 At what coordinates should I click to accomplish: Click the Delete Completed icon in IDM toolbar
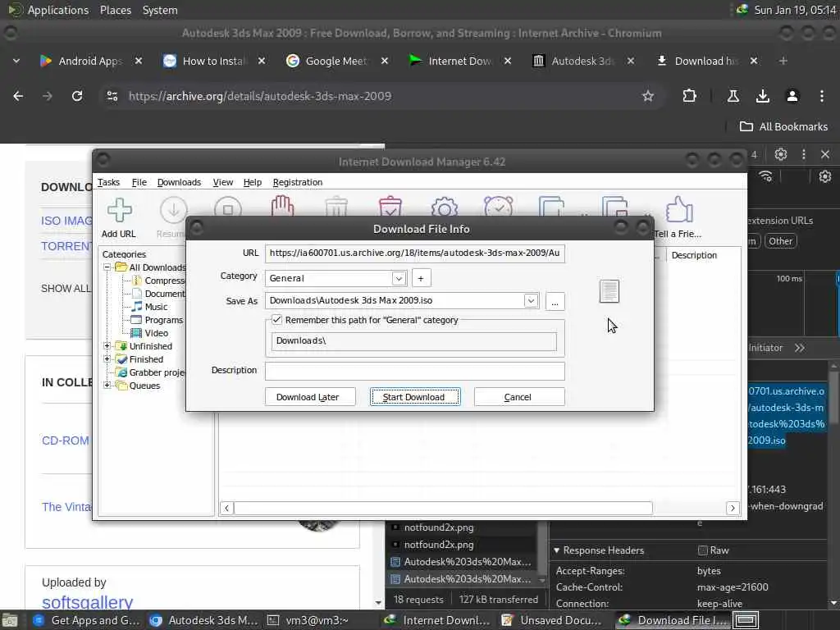[390, 206]
